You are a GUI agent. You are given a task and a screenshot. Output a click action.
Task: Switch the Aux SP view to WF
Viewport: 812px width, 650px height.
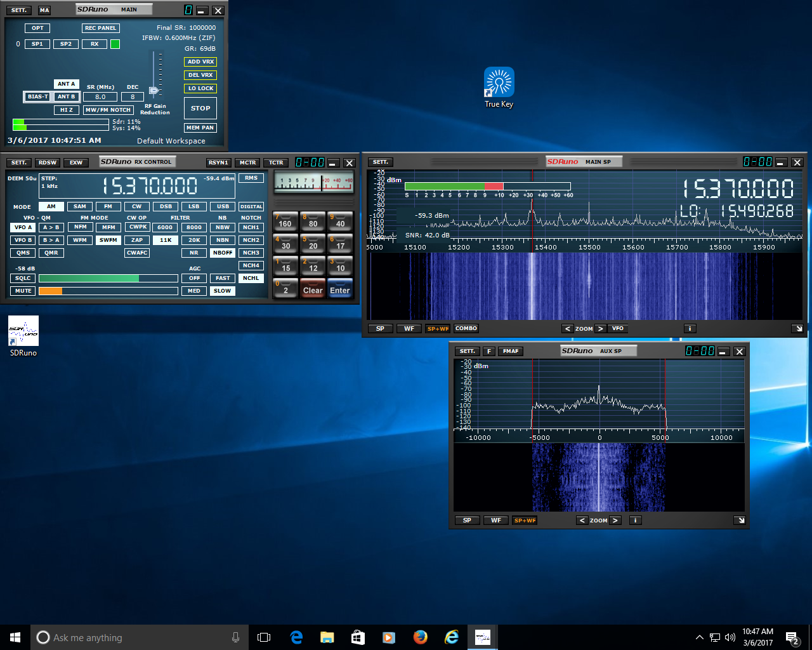496,521
